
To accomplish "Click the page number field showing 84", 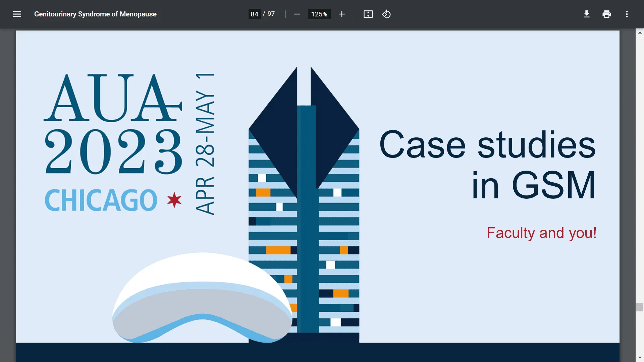I will pyautogui.click(x=254, y=14).
